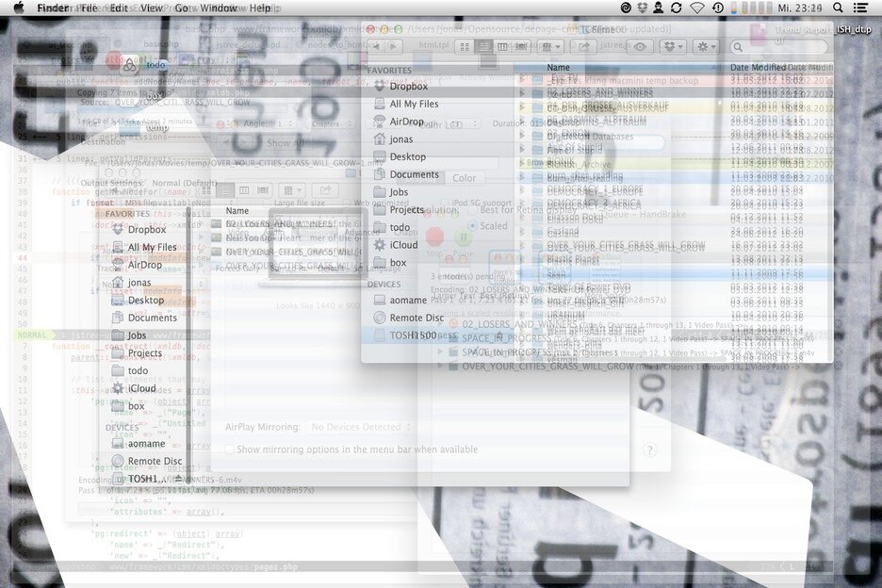This screenshot has height=588, width=882.
Task: Pause the HandBrake queue with the Pause icon
Action: coord(463,237)
